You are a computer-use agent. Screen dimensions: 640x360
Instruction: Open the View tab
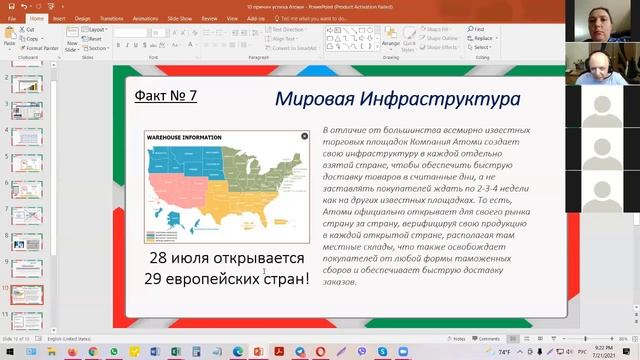point(232,18)
